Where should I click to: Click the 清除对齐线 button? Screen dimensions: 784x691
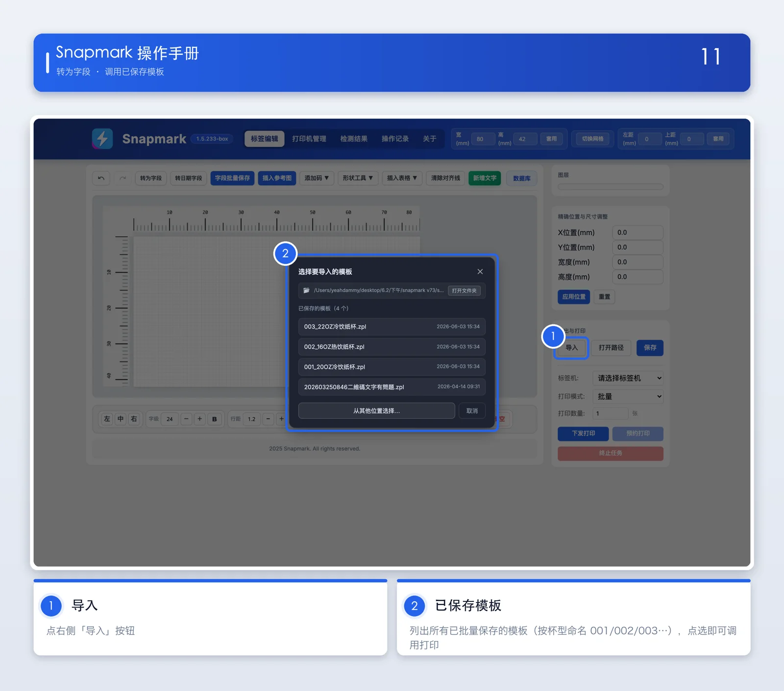coord(445,178)
